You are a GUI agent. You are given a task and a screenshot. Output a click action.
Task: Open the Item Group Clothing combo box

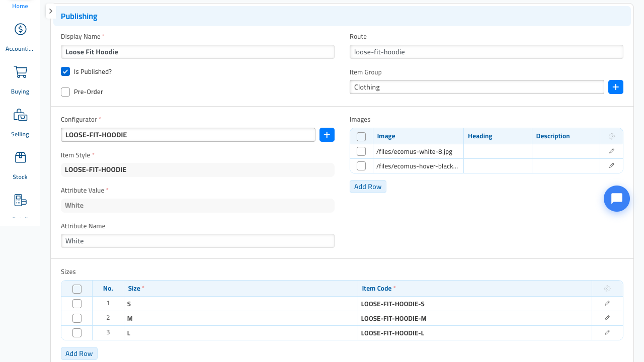pos(477,87)
